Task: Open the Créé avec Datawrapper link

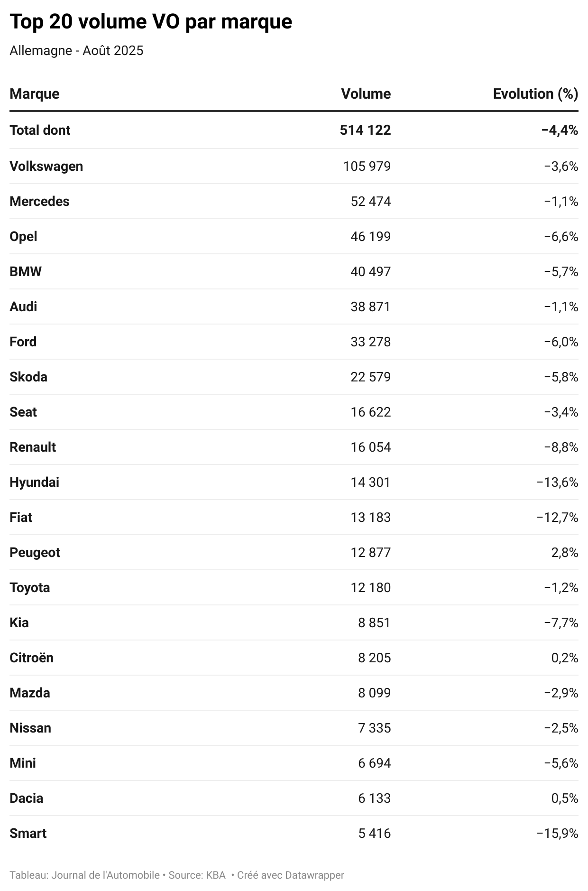Action: pyautogui.click(x=290, y=875)
